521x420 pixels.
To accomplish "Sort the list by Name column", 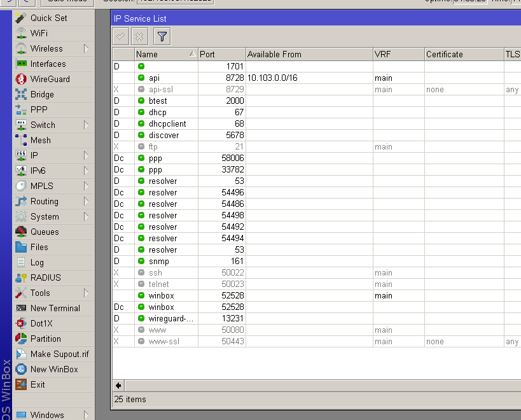I will point(166,54).
